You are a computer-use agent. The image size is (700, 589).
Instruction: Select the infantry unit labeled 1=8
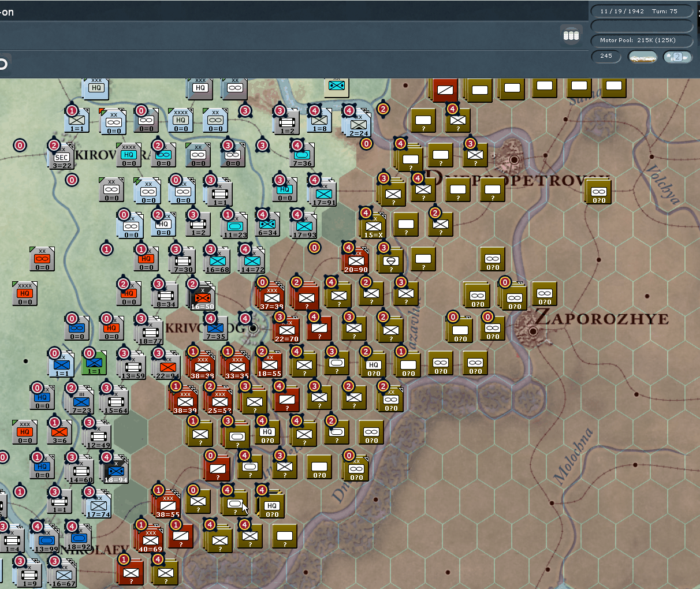click(319, 120)
